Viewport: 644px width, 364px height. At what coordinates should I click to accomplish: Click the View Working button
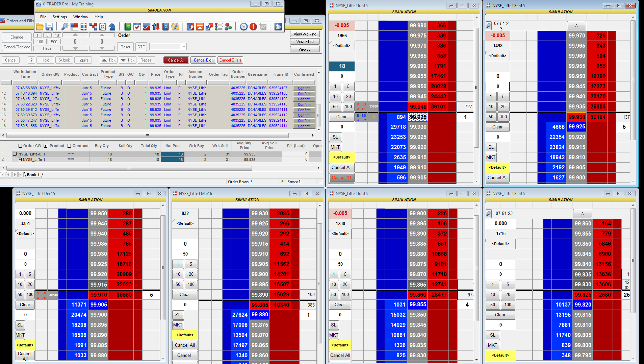(305, 34)
